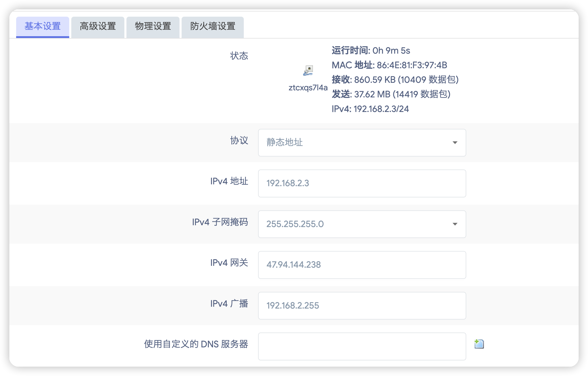Click the 发送 transmitted data line
This screenshot has width=588, height=376.
pyautogui.click(x=391, y=94)
